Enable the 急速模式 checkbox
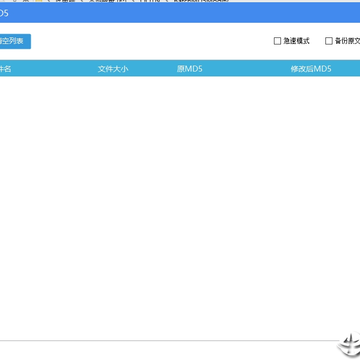Viewport: 360px width, 360px height. 277,41
